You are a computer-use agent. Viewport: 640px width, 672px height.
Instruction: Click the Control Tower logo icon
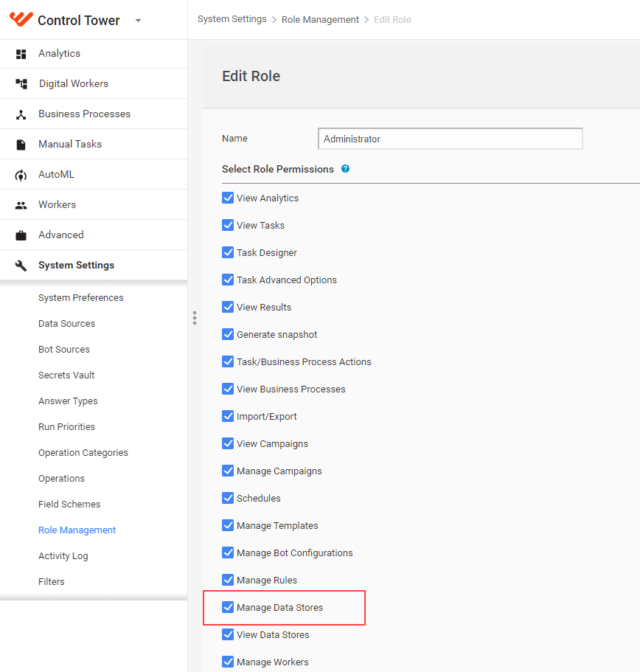21,19
